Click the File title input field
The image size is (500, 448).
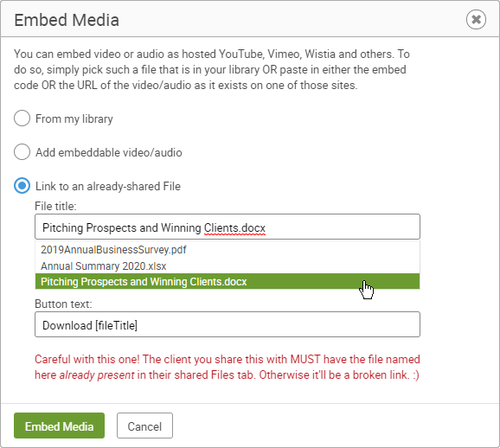pos(228,227)
